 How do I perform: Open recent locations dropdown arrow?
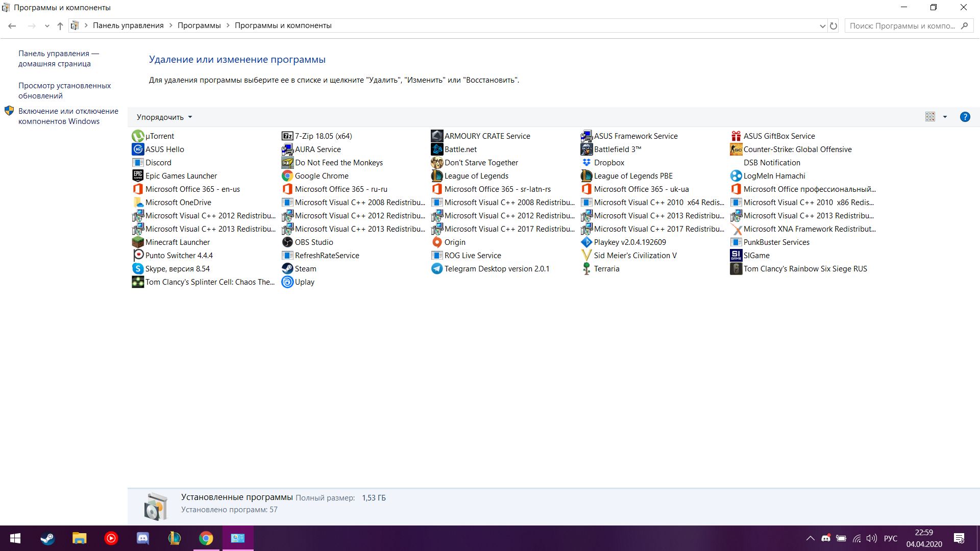tap(47, 26)
